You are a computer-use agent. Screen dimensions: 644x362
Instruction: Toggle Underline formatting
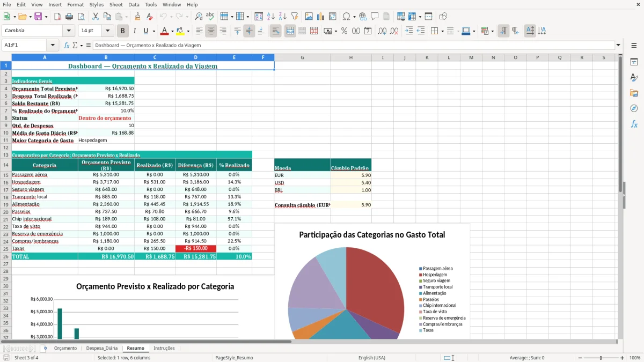coord(145,31)
